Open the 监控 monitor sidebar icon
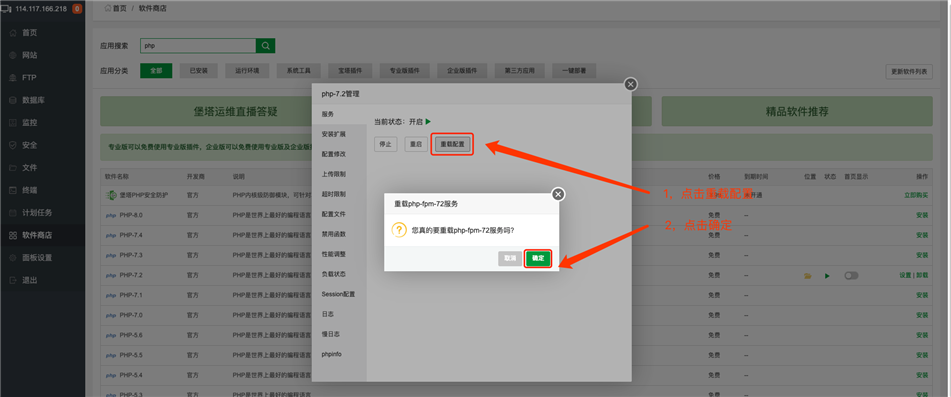 tap(13, 122)
